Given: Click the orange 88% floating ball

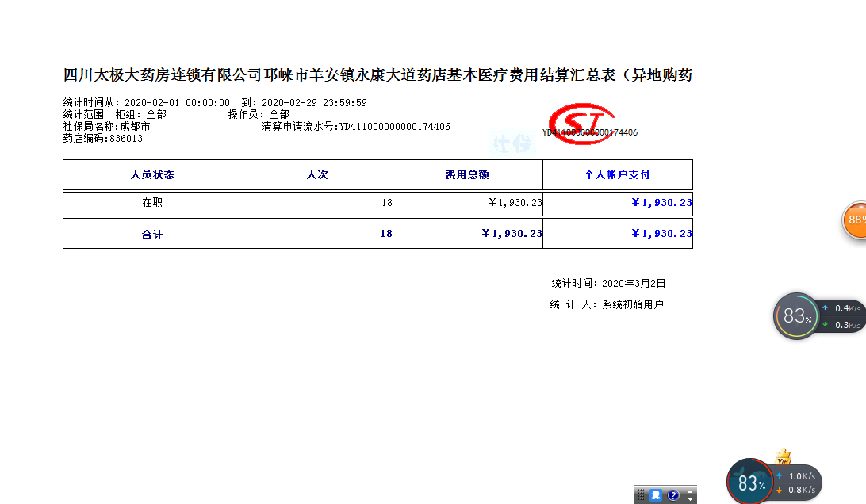Looking at the screenshot, I should (854, 220).
